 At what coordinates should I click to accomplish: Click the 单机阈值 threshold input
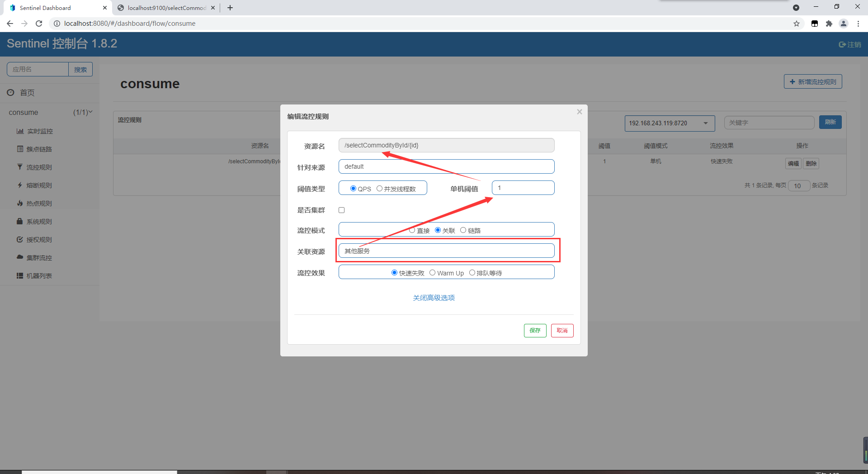tap(523, 188)
